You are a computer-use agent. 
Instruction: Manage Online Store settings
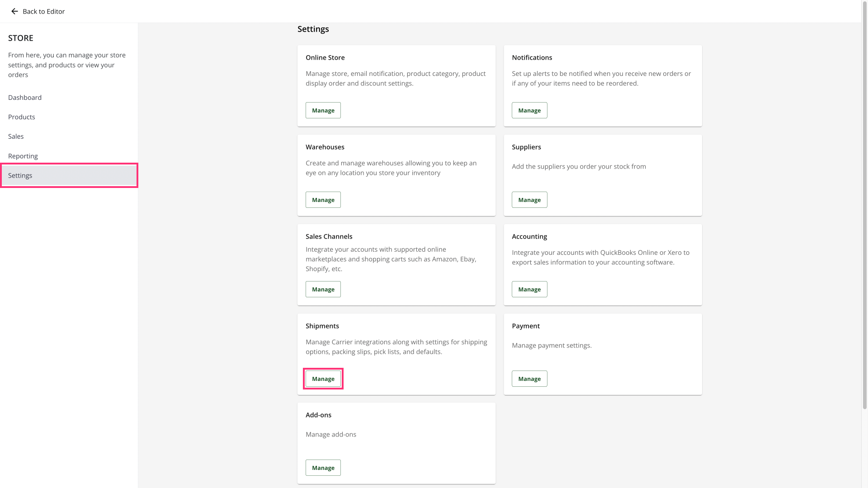(323, 110)
